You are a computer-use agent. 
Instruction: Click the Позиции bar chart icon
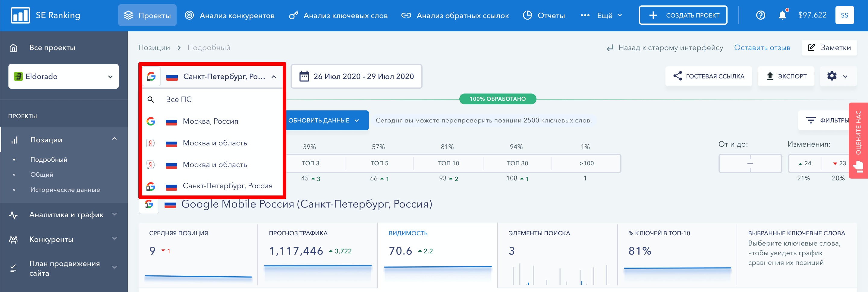click(14, 140)
